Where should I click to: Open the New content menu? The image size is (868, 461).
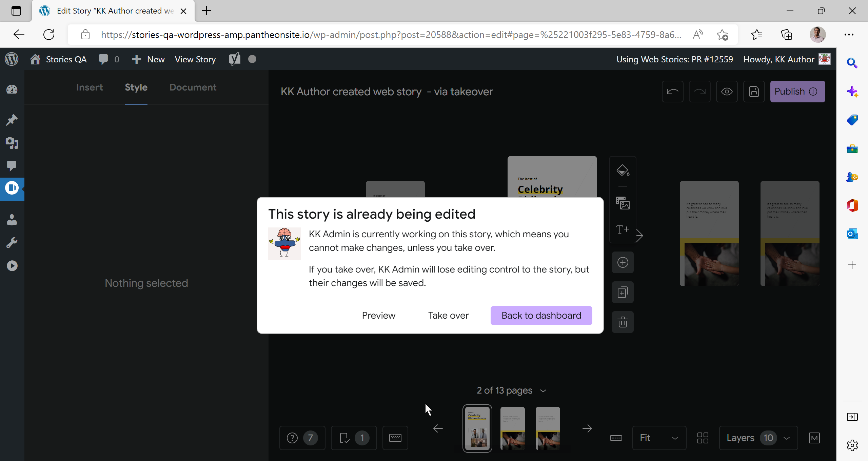148,59
